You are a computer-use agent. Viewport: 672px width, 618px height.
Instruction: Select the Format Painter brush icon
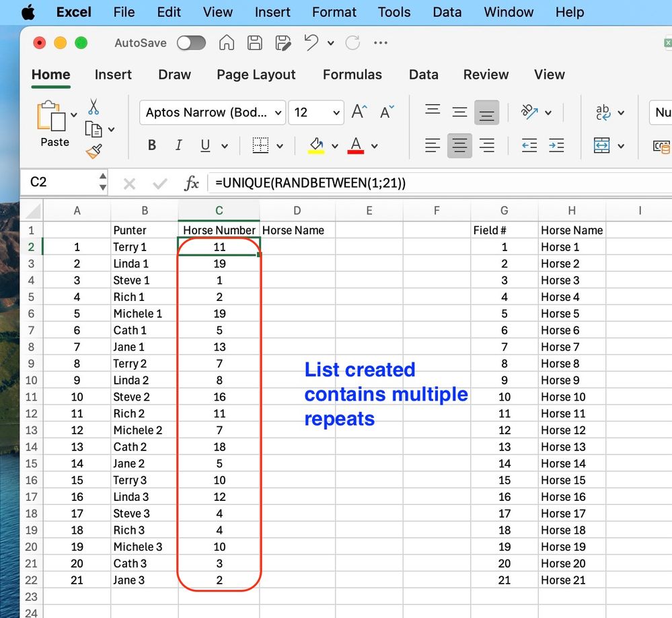point(94,151)
